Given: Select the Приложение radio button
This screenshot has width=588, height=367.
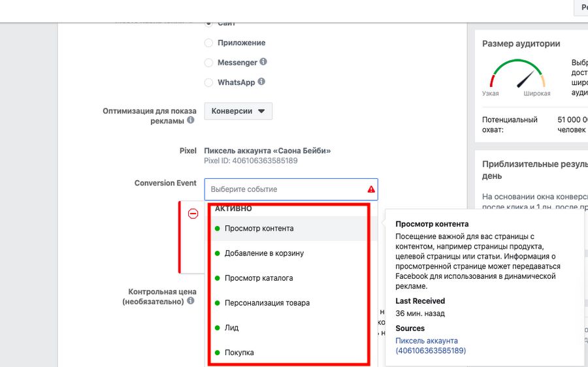Looking at the screenshot, I should tap(208, 42).
